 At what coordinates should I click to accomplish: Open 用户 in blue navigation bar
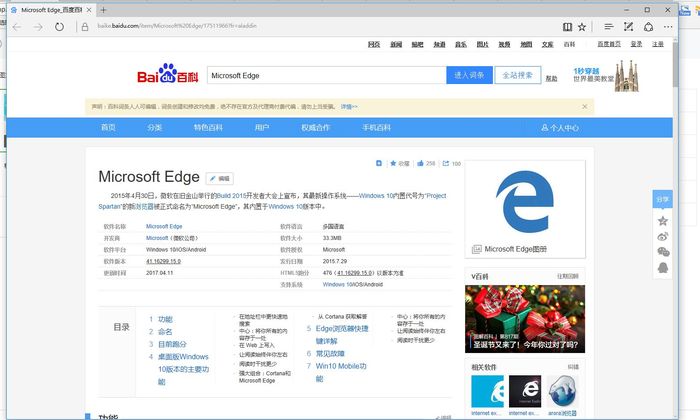pyautogui.click(x=262, y=128)
